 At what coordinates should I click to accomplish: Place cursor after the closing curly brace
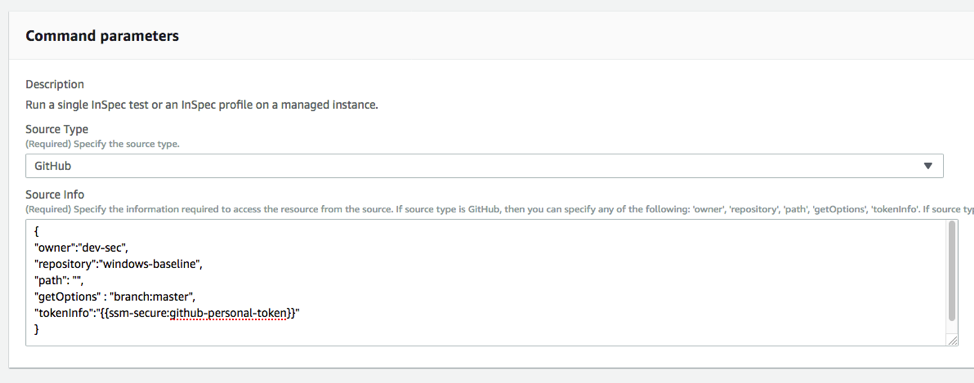(39, 330)
